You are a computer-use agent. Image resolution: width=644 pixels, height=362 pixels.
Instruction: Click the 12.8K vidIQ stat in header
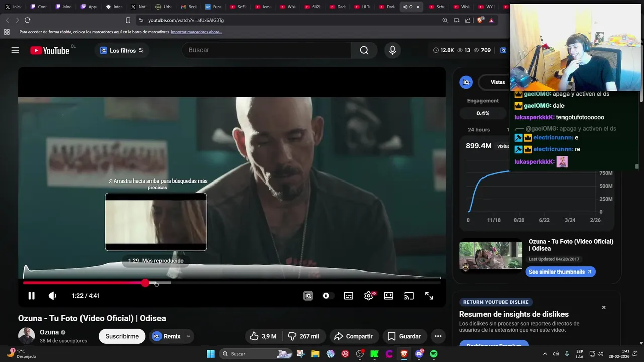[443, 50]
